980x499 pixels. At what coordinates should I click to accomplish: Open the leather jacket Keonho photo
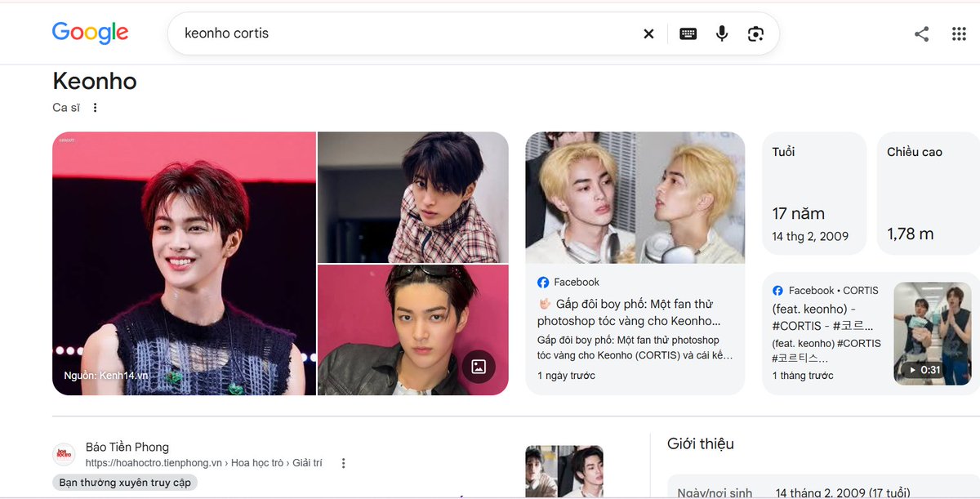(x=412, y=330)
